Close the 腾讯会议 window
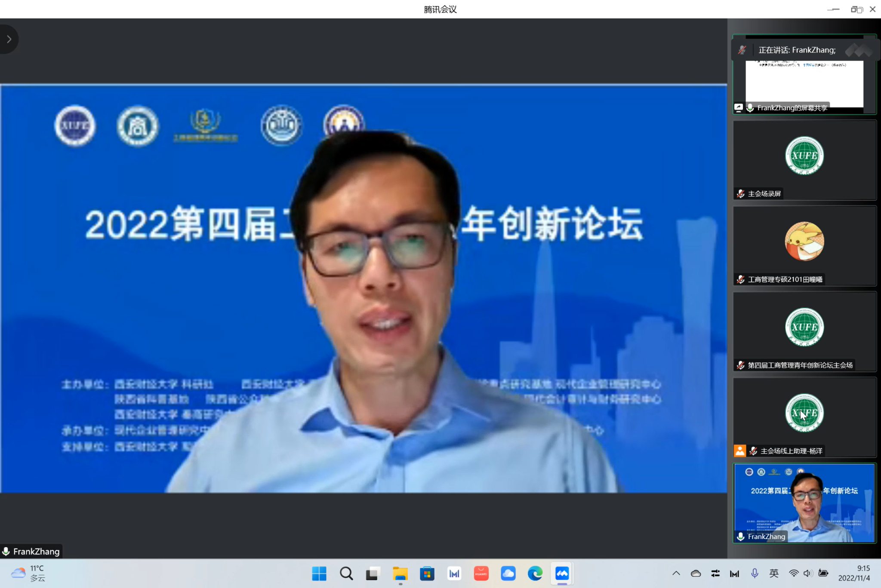881x588 pixels. 872,9
